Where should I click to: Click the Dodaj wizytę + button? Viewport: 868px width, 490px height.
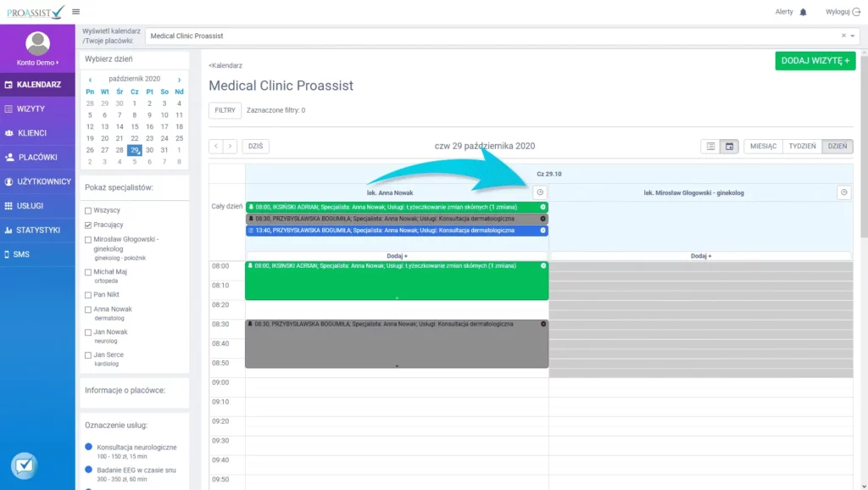point(815,60)
